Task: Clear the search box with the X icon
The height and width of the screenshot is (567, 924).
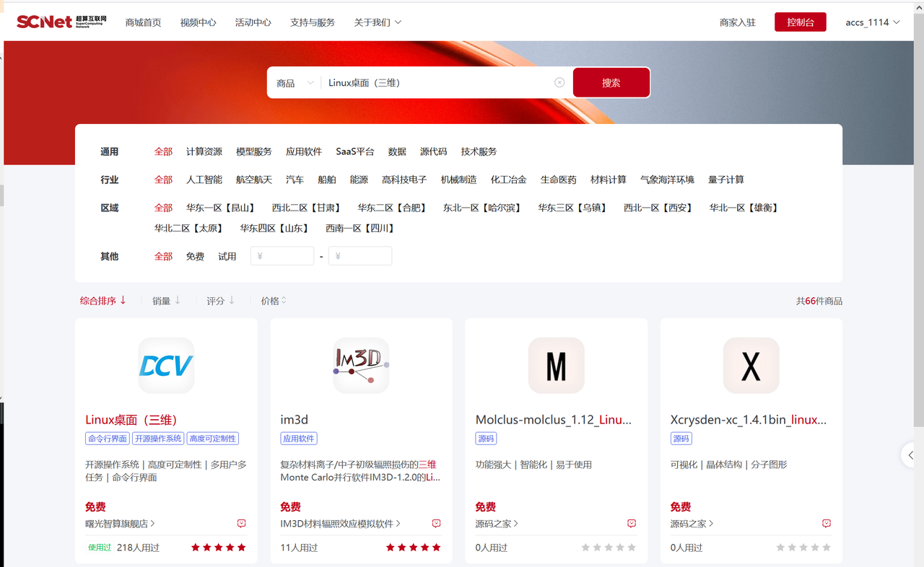Action: tap(559, 83)
